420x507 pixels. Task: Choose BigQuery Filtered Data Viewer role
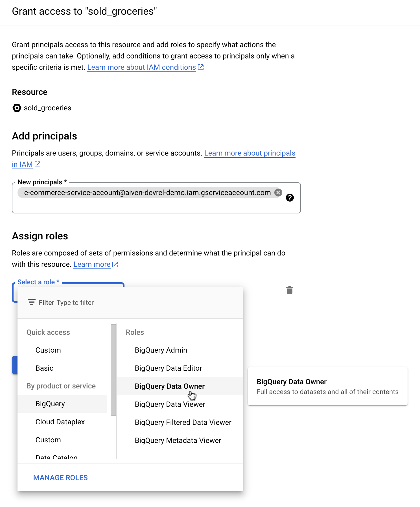(x=183, y=422)
